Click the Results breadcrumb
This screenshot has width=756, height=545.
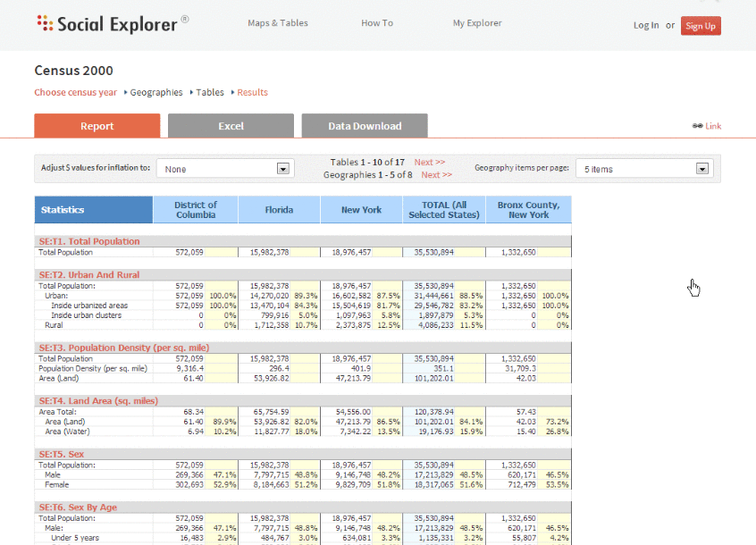click(252, 92)
